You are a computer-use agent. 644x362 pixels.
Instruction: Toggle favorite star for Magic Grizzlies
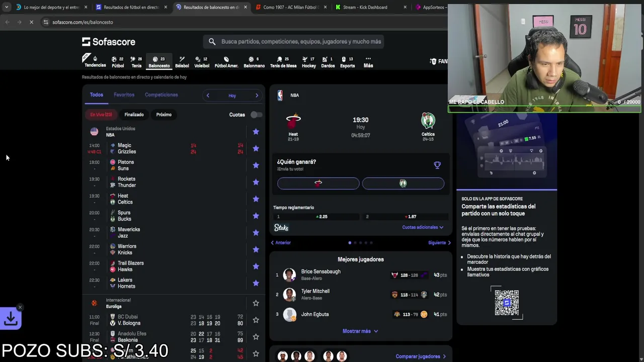click(256, 148)
